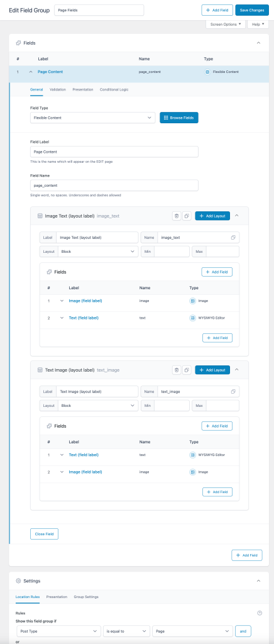Open the Page value dropdown

(192, 631)
